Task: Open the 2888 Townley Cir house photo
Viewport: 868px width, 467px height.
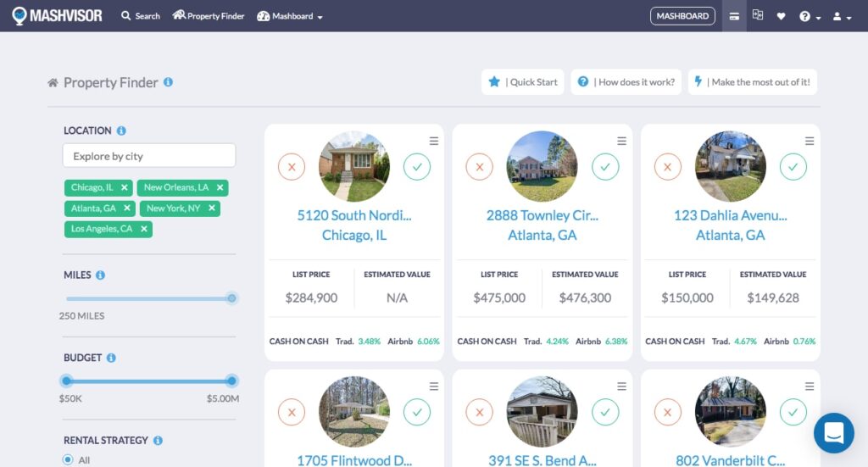Action: point(542,166)
